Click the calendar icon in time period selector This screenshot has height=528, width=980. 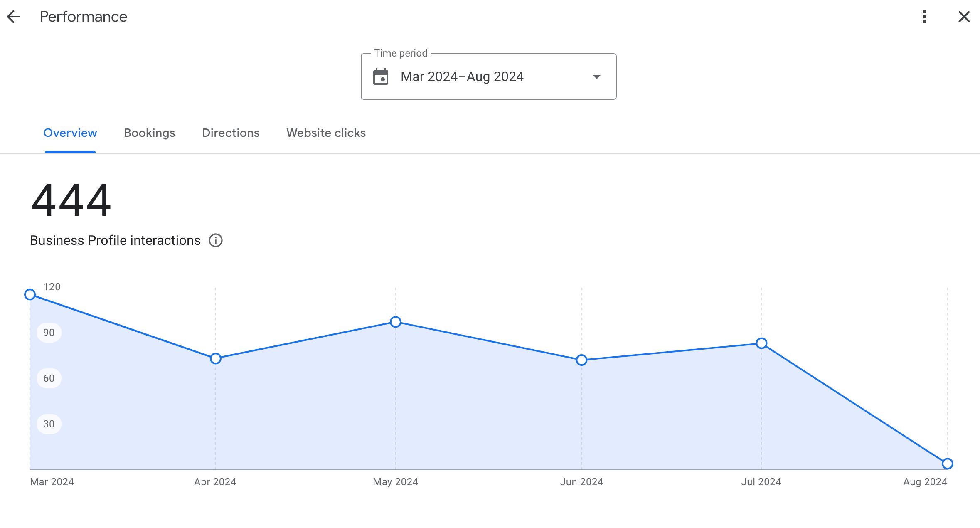[x=379, y=77]
